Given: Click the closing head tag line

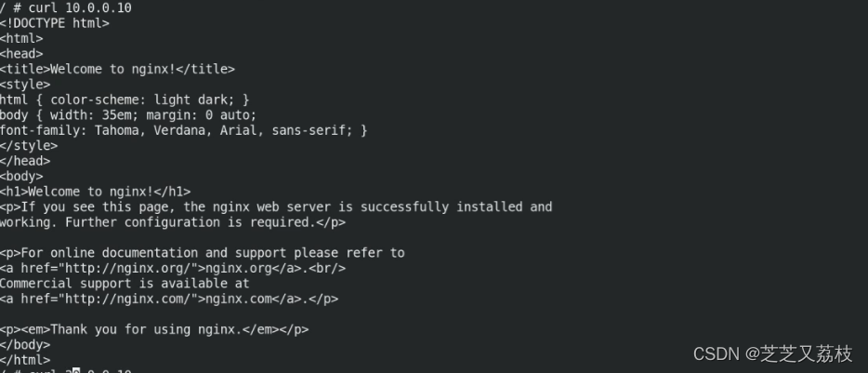Looking at the screenshot, I should pyautogui.click(x=25, y=161).
